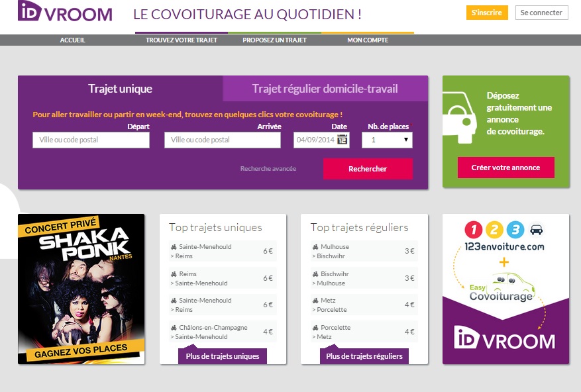
Task: Select the Châlons-en-Champagne > Sainte-Menehould route text
Action: (209, 332)
